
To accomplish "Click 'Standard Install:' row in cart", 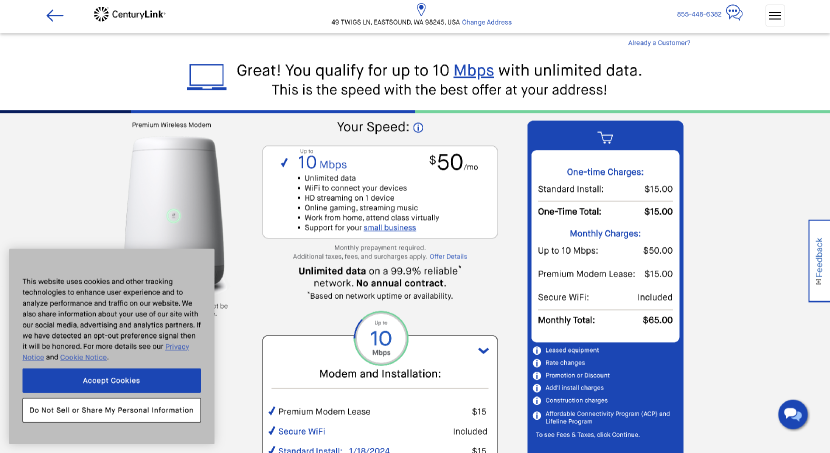I will (605, 189).
